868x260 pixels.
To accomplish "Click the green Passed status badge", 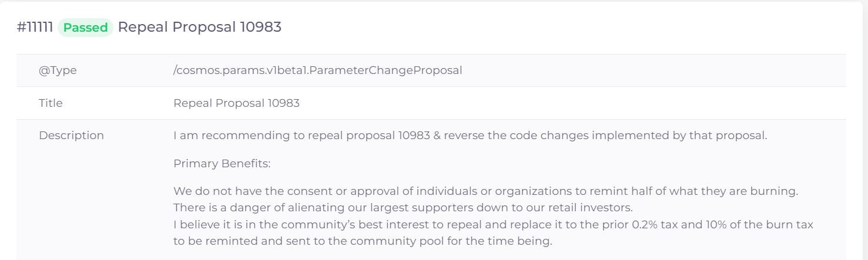I will click(x=85, y=28).
